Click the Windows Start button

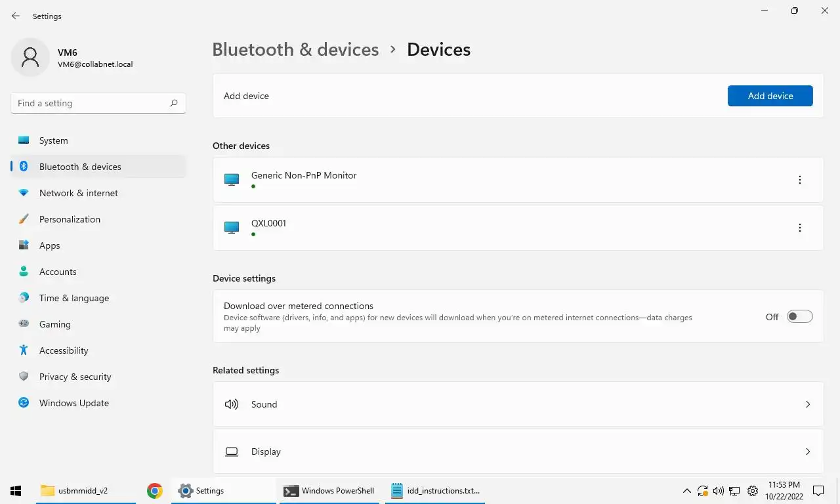click(x=16, y=490)
